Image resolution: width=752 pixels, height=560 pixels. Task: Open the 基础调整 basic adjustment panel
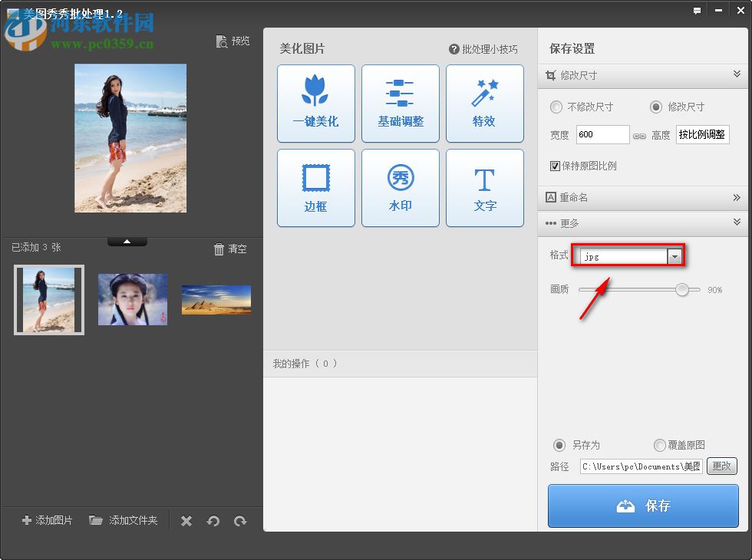coord(400,103)
